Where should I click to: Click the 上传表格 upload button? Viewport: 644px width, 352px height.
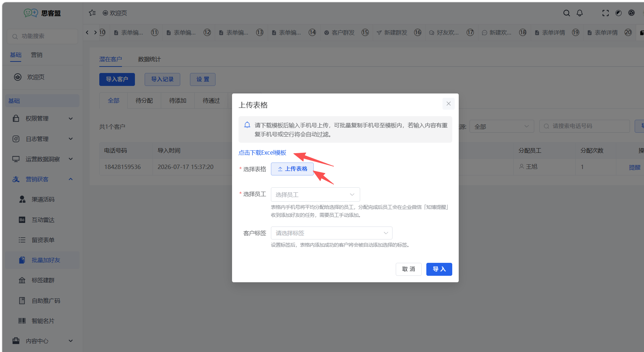[x=292, y=169]
